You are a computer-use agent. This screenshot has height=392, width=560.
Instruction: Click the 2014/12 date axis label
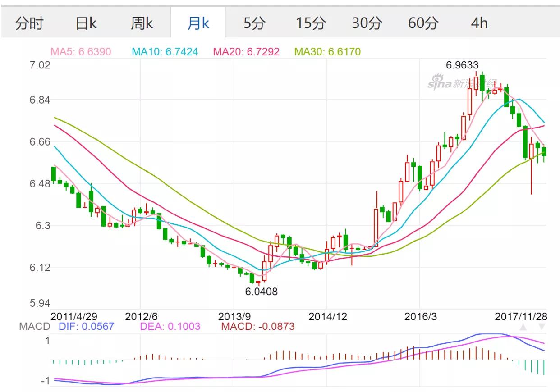[x=328, y=316]
